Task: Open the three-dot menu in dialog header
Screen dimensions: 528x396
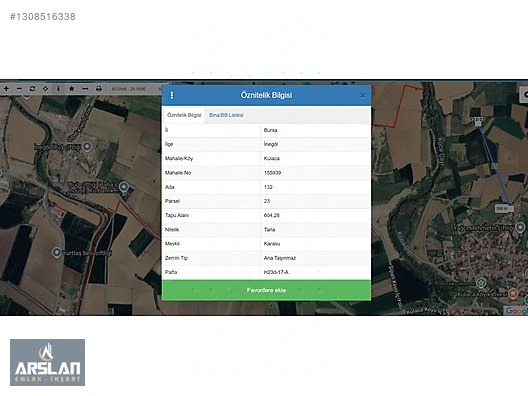Action: (172, 95)
